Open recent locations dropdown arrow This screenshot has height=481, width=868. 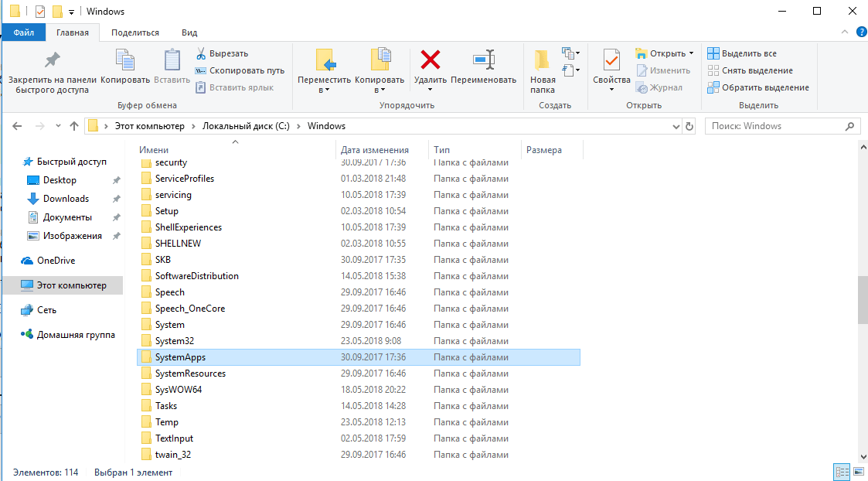(x=58, y=126)
